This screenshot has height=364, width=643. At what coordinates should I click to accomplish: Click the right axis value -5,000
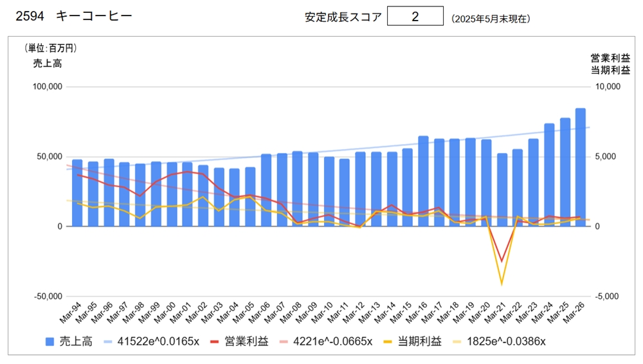[607, 296]
